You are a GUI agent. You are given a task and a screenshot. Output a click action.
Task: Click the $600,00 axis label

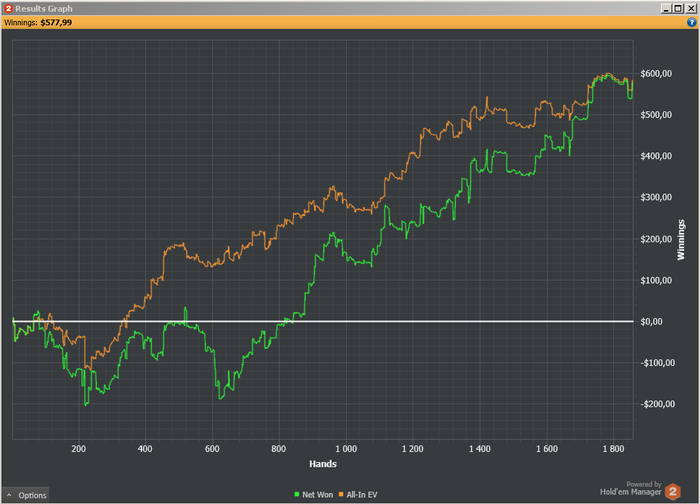tap(656, 74)
